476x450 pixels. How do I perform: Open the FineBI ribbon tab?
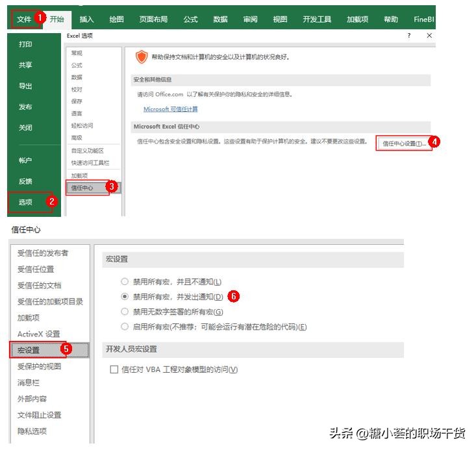(x=424, y=19)
